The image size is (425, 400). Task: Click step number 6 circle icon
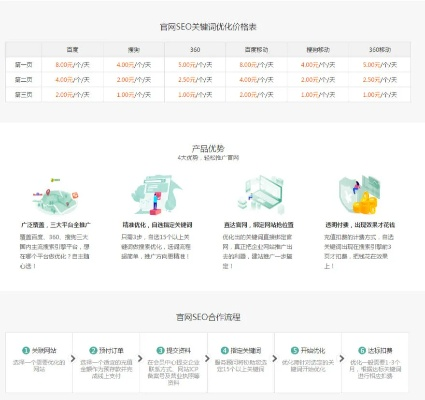click(x=362, y=350)
